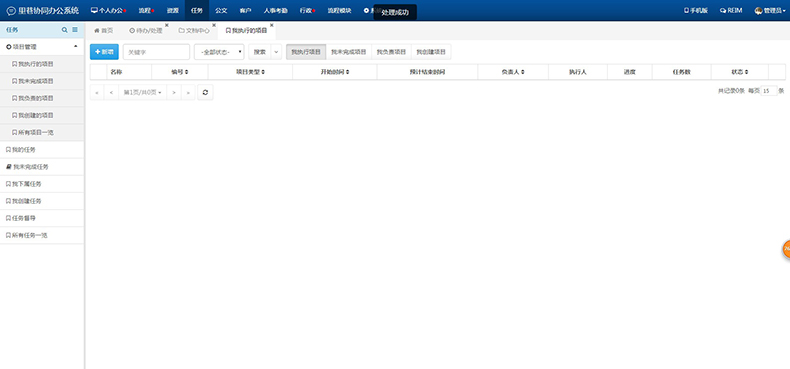
Task: Open the 流程 top menu
Action: click(x=146, y=11)
